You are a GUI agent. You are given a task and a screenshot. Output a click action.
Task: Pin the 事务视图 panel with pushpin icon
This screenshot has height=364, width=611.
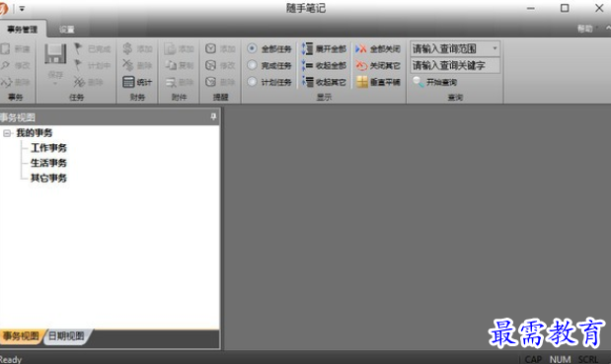pyautogui.click(x=213, y=116)
